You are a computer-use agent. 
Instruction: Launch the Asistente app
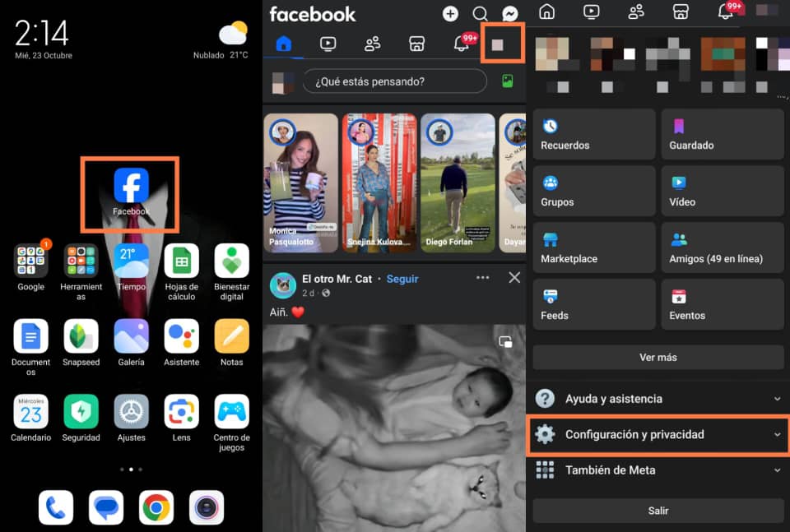181,336
